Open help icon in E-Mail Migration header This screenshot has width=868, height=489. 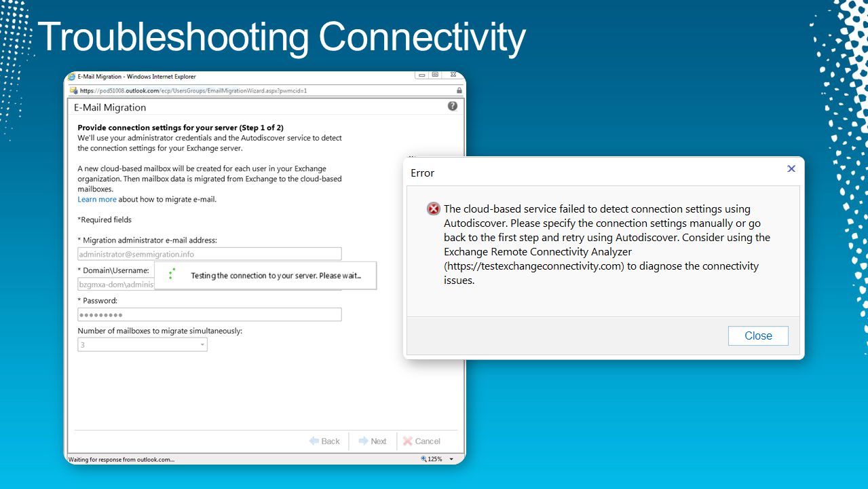click(453, 106)
